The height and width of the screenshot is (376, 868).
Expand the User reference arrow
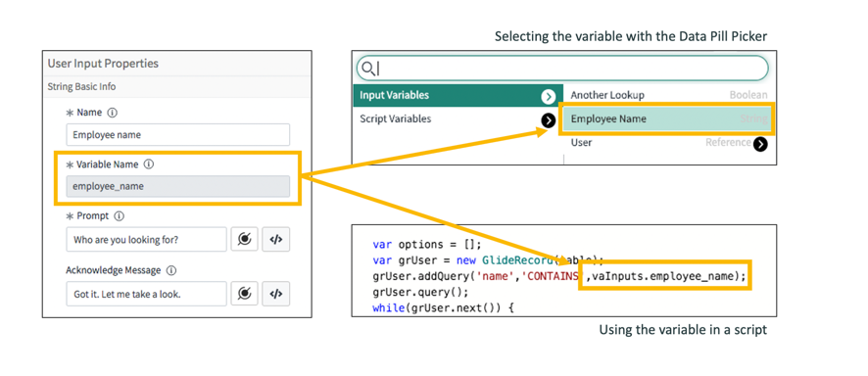[760, 144]
